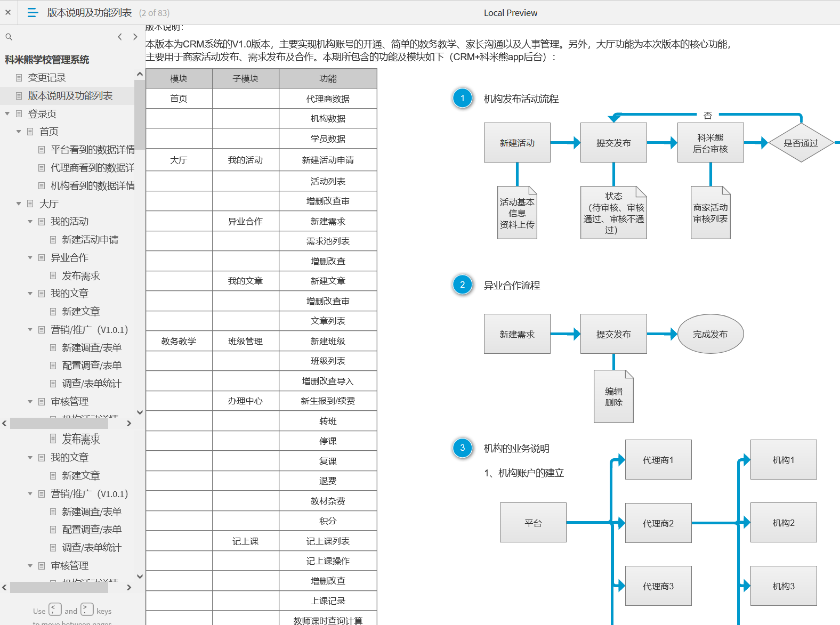Viewport: 840px width, 625px height.
Task: Click the 新生报到/续费 table cell
Action: (x=328, y=401)
